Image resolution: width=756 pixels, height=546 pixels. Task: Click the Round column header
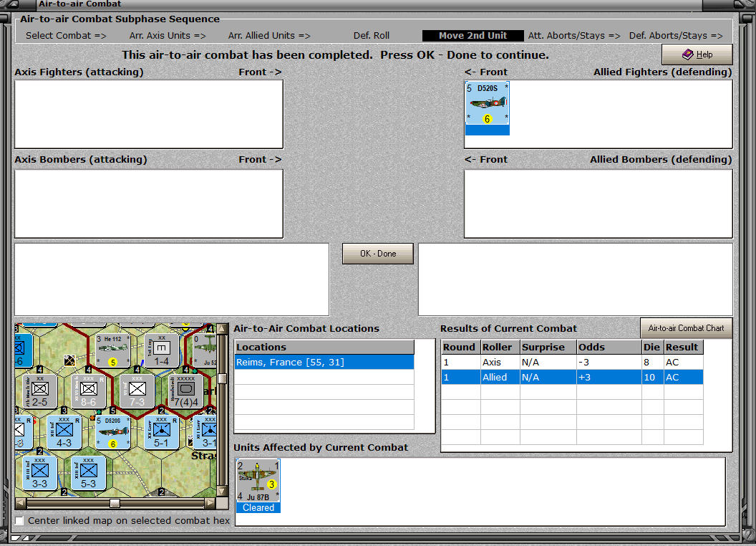460,347
